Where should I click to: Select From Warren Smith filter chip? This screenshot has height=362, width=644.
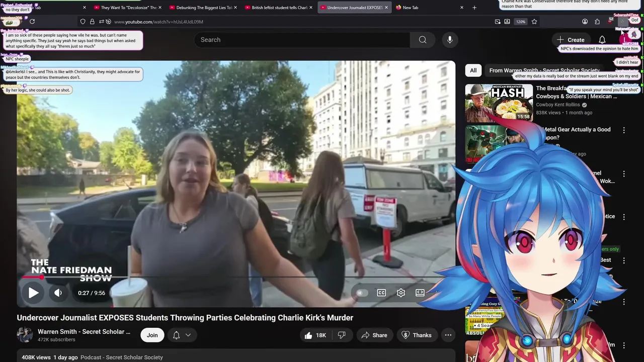(x=544, y=70)
